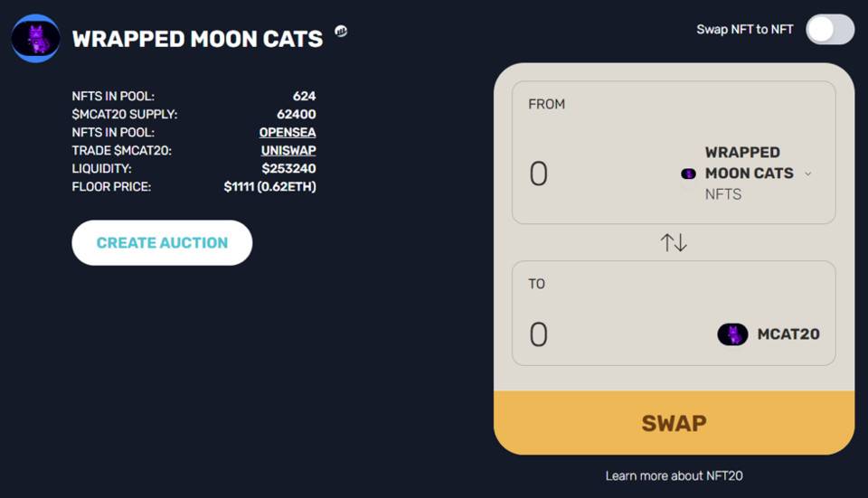Open Learn more about NFT20 link
The height and width of the screenshot is (498, 868).
[674, 475]
